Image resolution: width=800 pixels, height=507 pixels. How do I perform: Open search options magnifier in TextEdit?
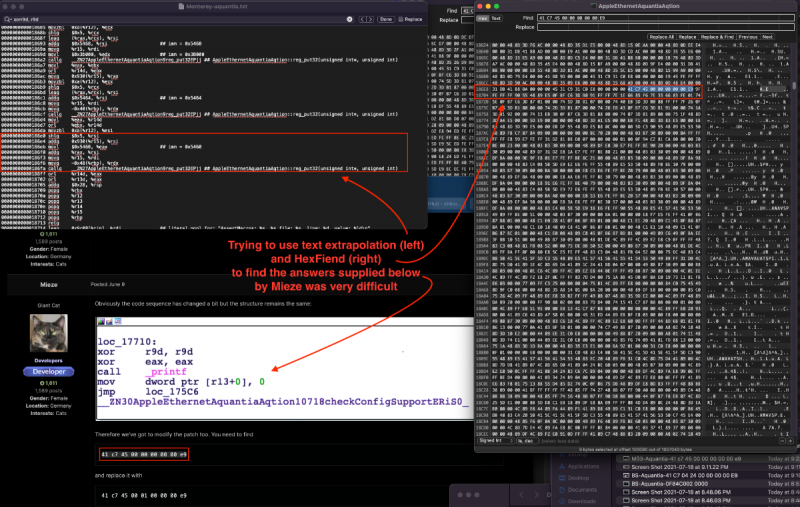(7, 19)
